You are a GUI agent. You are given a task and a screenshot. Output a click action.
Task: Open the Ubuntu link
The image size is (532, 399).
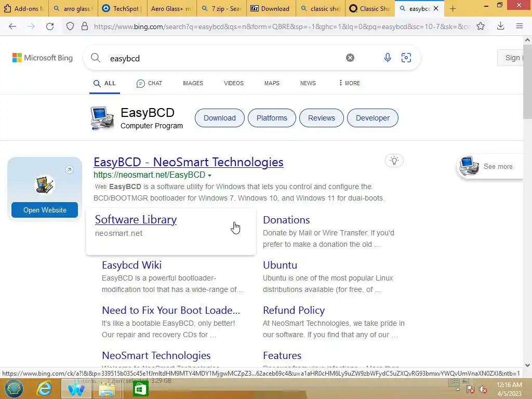(280, 265)
